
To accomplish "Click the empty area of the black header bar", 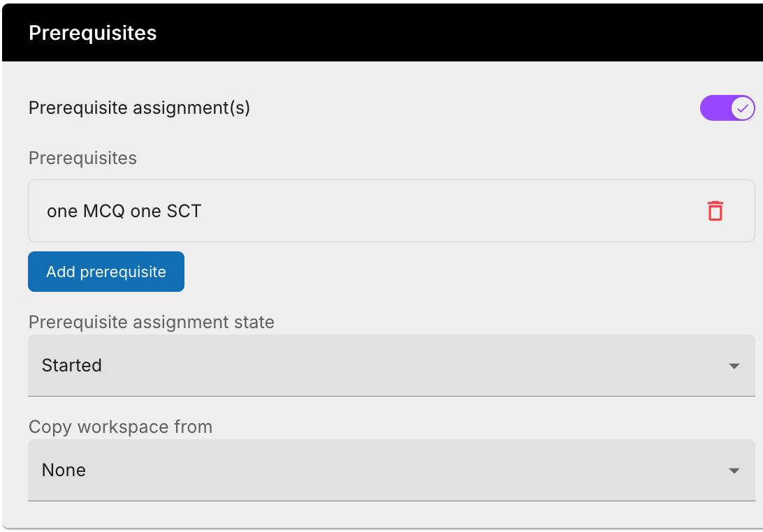I will (x=454, y=33).
